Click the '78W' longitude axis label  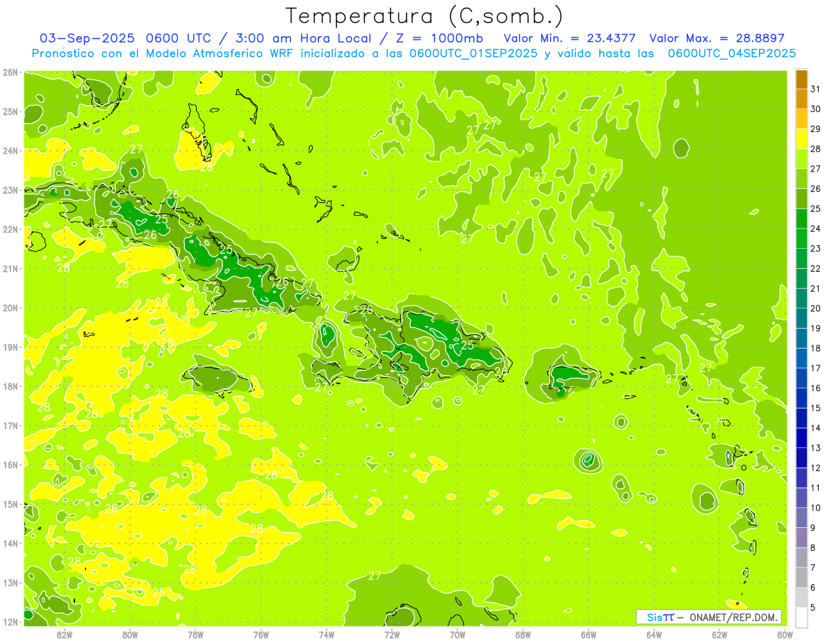(x=195, y=634)
